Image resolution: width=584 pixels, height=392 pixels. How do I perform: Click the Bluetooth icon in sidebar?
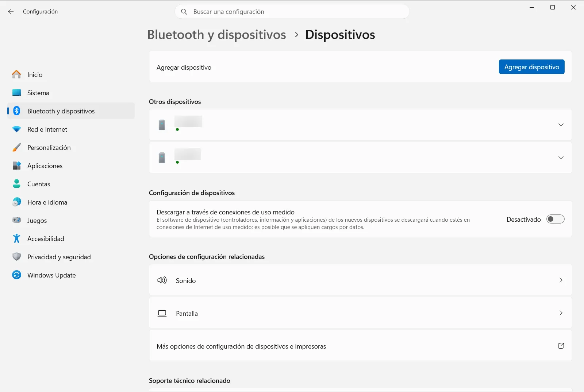(16, 111)
